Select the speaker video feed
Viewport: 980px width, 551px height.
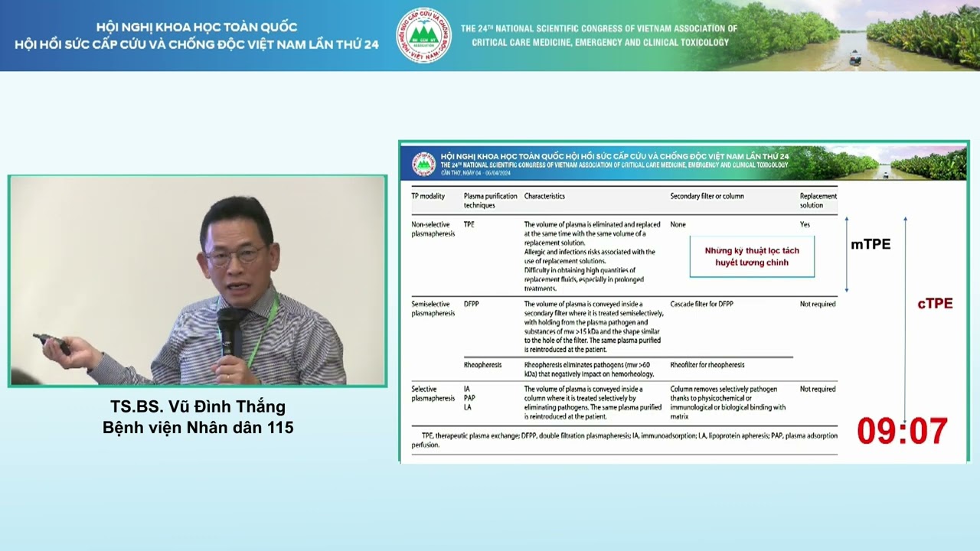(198, 281)
